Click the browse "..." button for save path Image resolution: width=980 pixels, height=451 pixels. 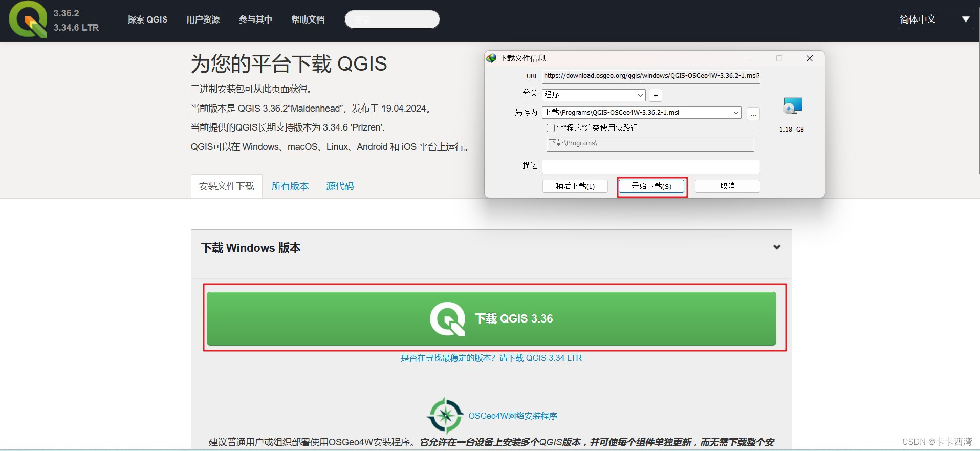[x=753, y=114]
